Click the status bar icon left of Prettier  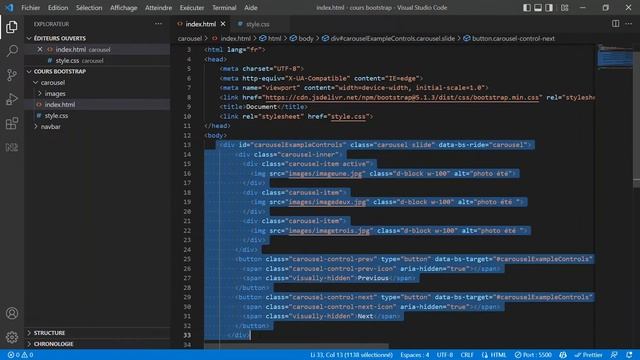[563, 355]
